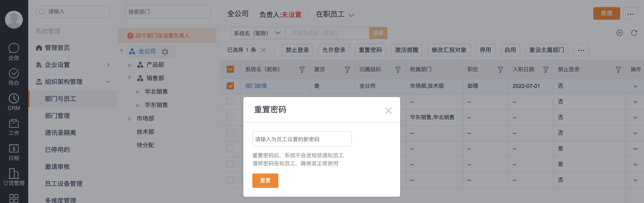The image size is (644, 203).
Task: Open the 企信 messaging icon
Action: (14, 48)
